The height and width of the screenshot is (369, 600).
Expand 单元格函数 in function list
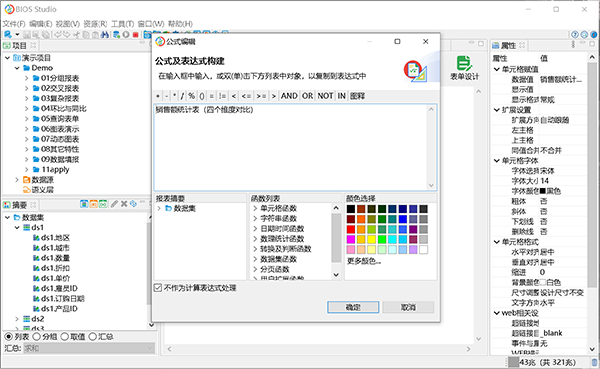tap(255, 208)
